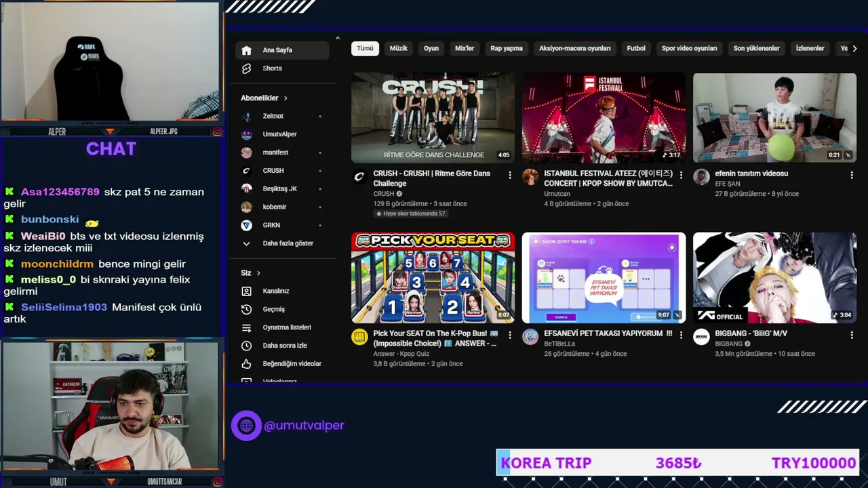This screenshot has width=868, height=488.
Task: Click chat username SeliiSelima1903
Action: click(x=64, y=307)
